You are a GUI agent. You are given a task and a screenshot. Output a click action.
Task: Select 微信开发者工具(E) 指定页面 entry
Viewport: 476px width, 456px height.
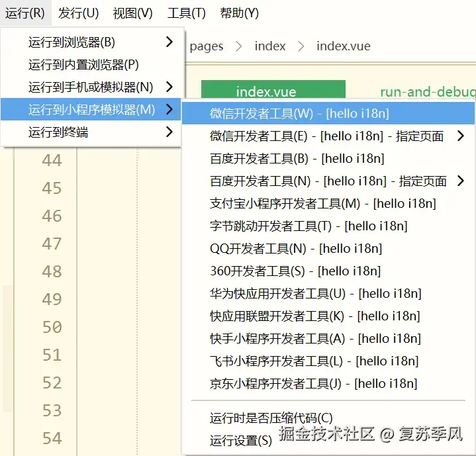(x=328, y=136)
